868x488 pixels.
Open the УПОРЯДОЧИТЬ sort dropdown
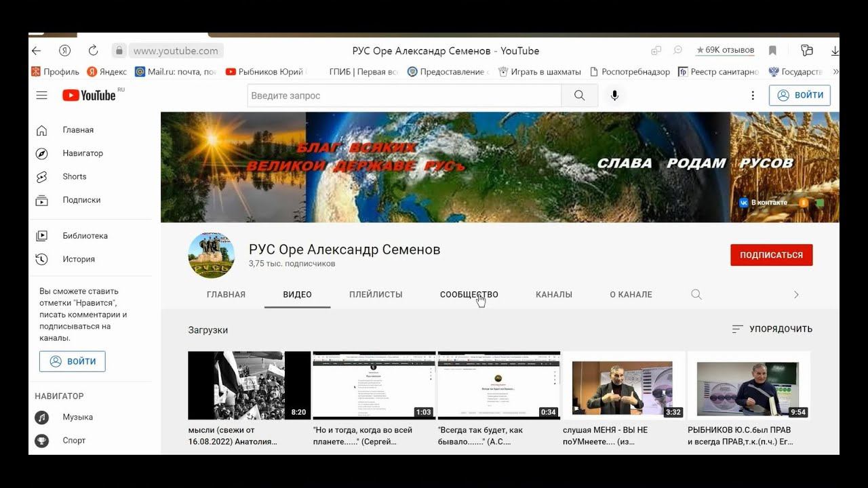pos(772,329)
